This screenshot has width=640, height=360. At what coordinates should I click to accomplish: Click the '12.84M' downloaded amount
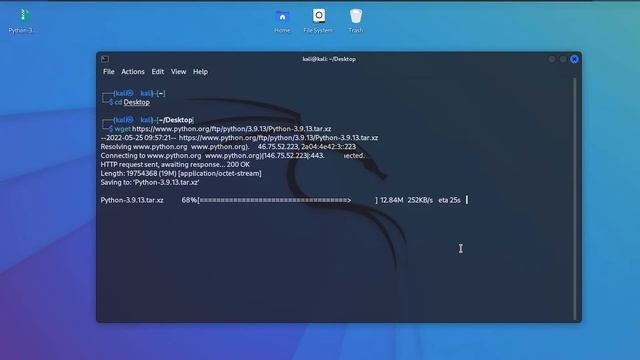tap(392, 200)
